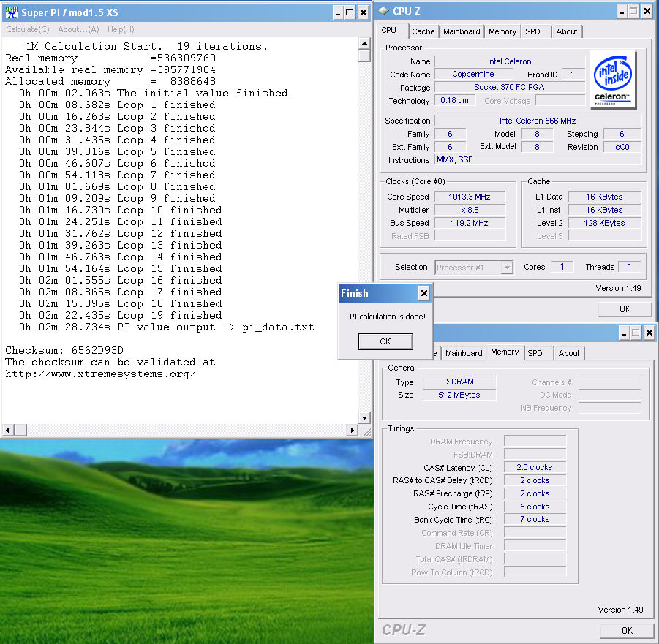Switch to the Cache tab in top CPU-Z
659x644 pixels.
tap(423, 31)
